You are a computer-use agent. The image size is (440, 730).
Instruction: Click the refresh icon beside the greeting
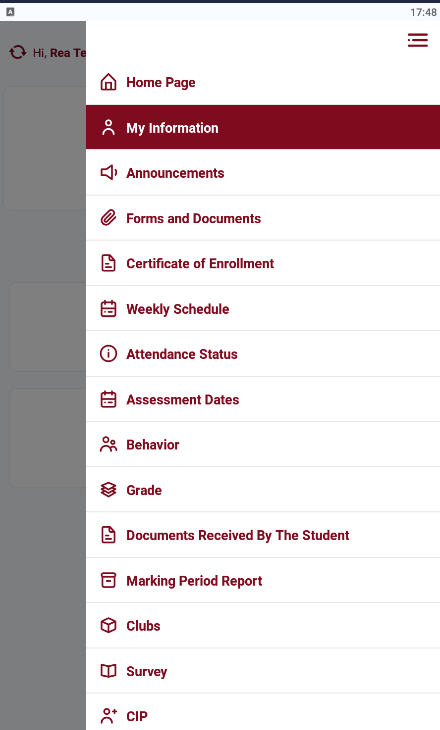tap(18, 52)
